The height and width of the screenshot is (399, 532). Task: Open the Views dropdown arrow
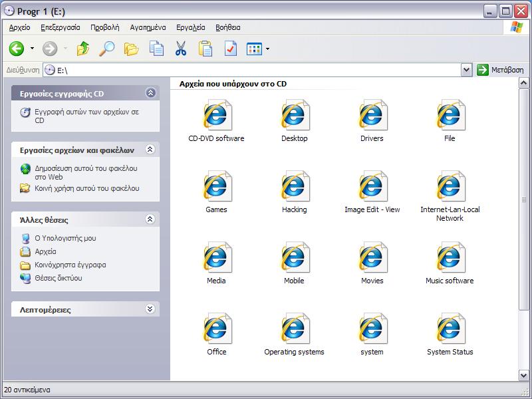point(267,49)
